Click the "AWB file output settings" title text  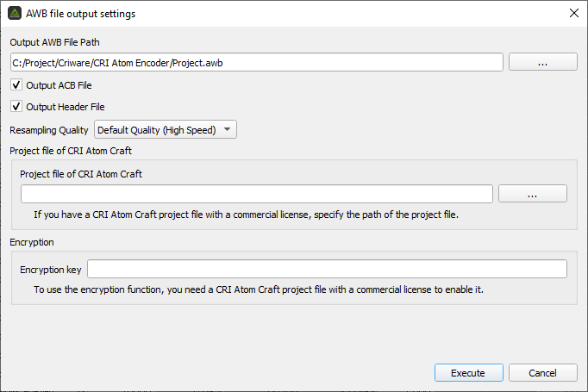pos(81,14)
